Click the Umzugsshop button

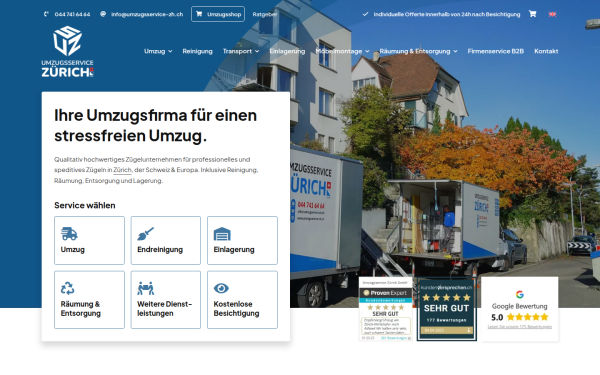(218, 14)
